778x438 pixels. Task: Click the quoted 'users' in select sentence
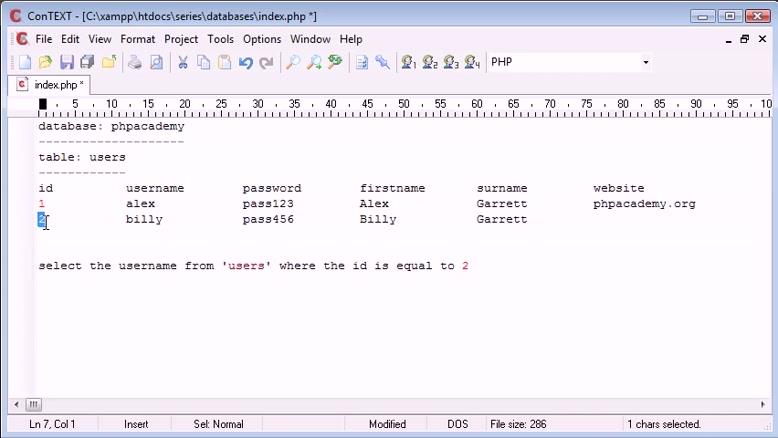point(246,266)
